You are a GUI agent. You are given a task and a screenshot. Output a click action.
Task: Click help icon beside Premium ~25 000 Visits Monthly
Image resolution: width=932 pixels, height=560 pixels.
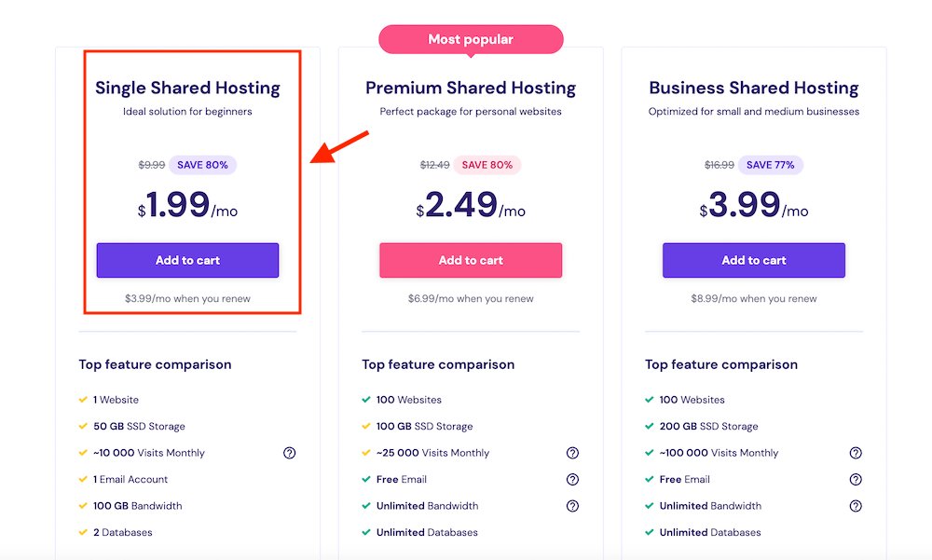572,453
